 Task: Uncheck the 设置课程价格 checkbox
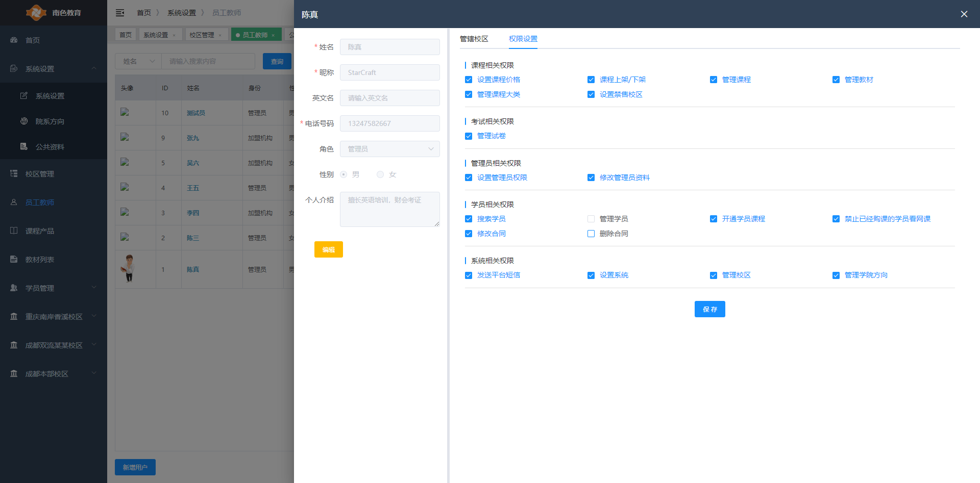click(469, 80)
